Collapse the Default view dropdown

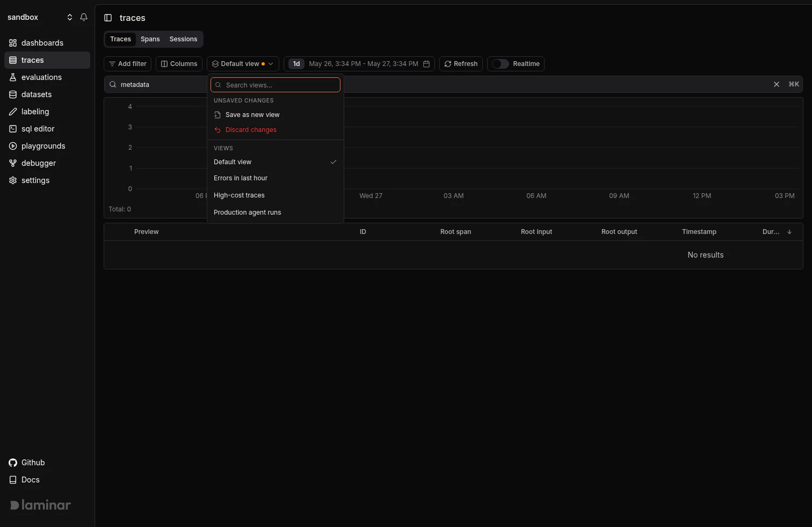tap(243, 64)
